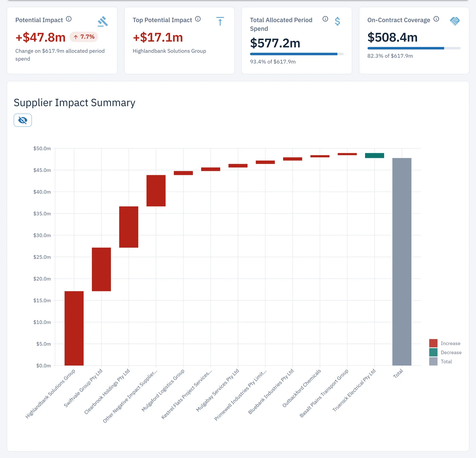Click the dollar sign icon

[337, 21]
